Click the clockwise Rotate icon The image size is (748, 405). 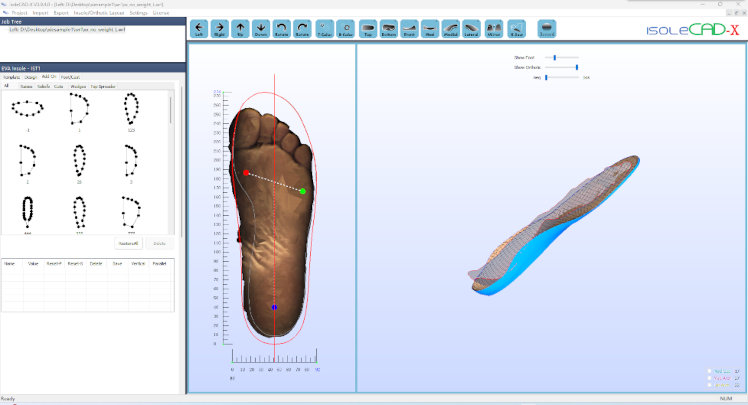click(x=302, y=29)
